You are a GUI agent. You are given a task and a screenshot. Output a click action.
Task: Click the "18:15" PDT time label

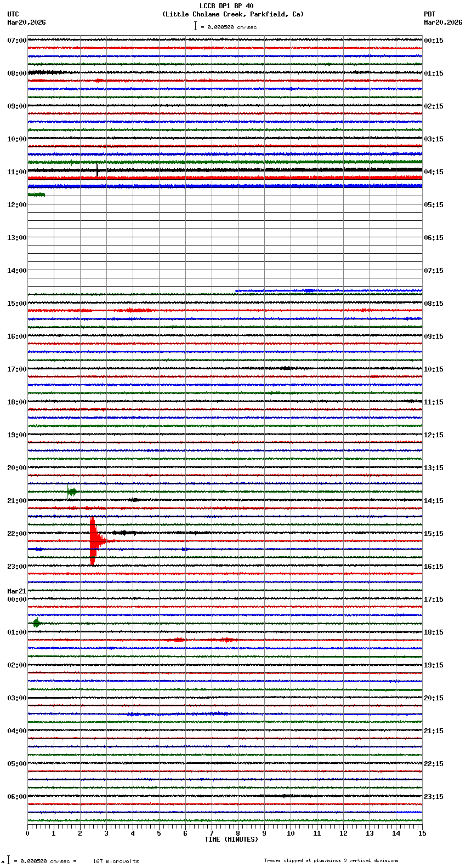[434, 632]
